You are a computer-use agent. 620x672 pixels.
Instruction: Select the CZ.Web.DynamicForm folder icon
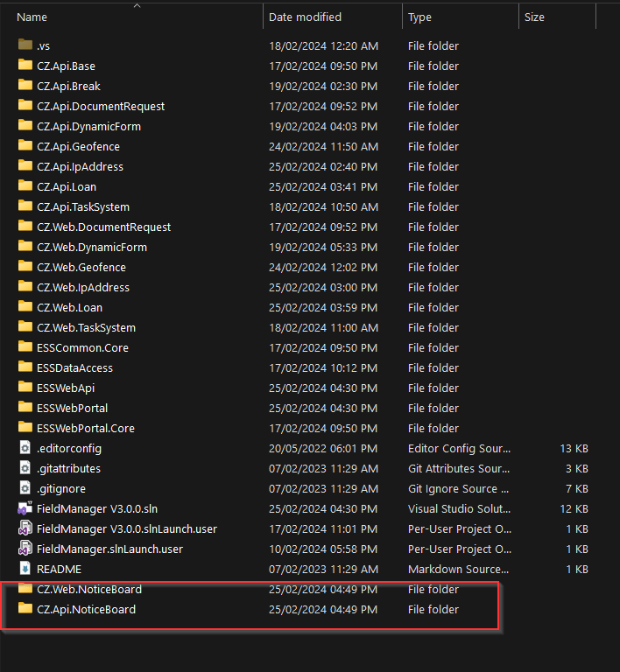pos(25,246)
